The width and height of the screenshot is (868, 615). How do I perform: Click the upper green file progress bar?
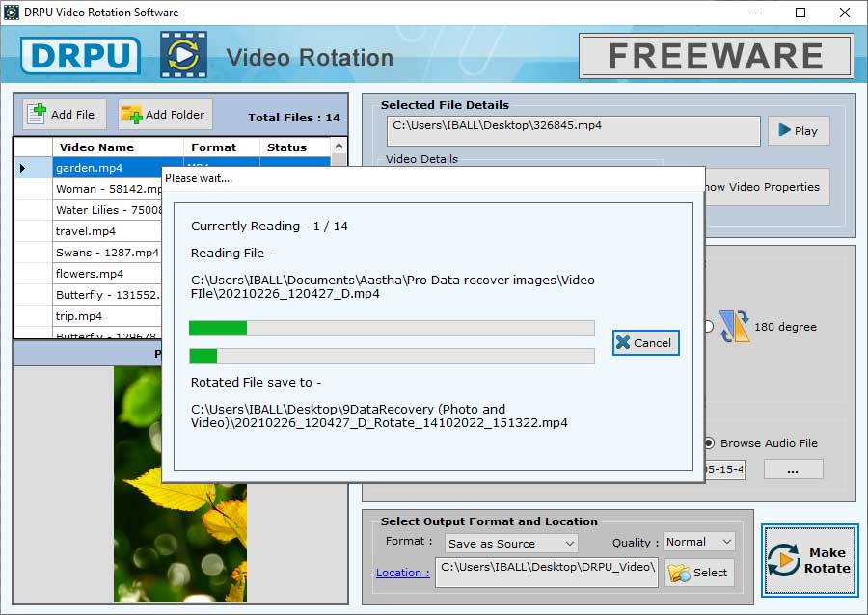[392, 328]
